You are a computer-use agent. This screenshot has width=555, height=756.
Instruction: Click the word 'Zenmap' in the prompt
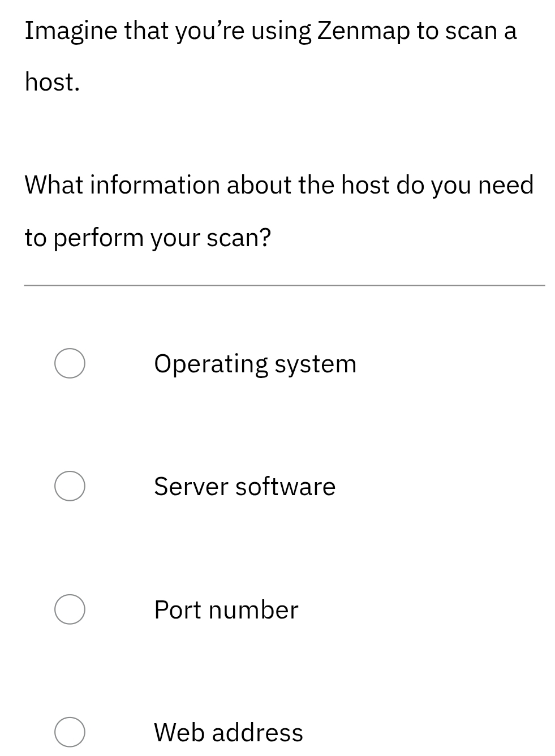pyautogui.click(x=363, y=31)
